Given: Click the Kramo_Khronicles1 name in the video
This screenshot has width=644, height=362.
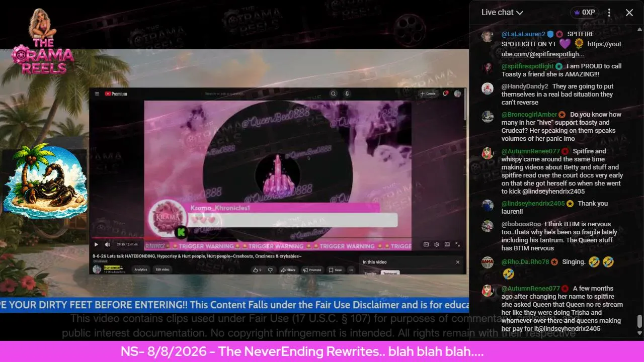Looking at the screenshot, I should (220, 208).
